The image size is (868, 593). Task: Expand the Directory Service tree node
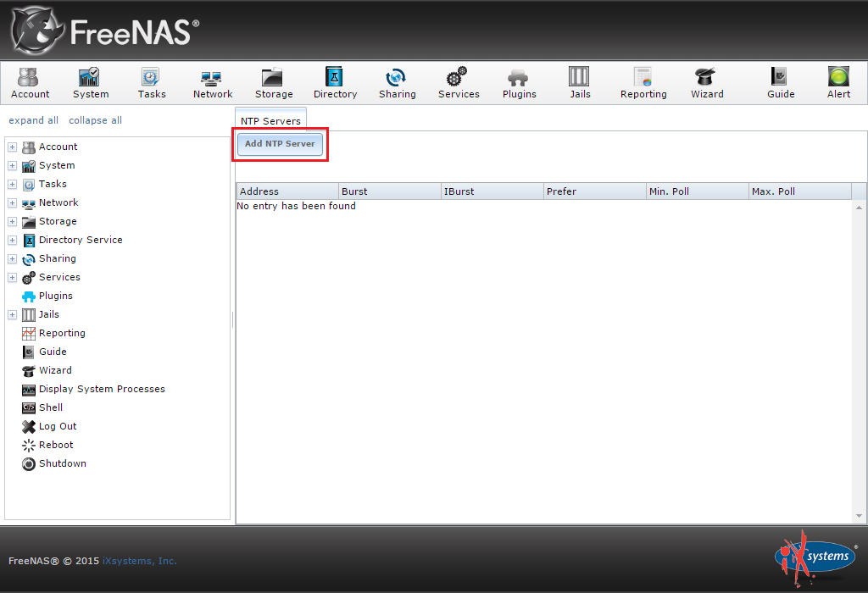(12, 241)
